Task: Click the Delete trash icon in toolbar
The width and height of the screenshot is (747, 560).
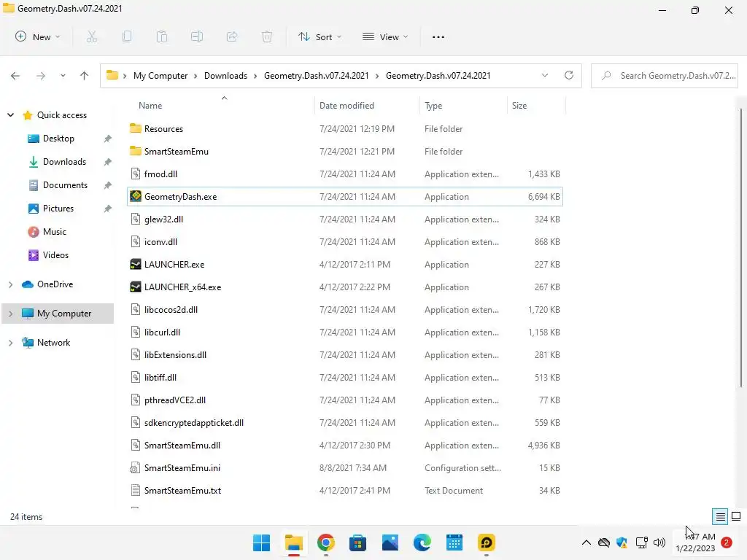Action: [267, 36]
